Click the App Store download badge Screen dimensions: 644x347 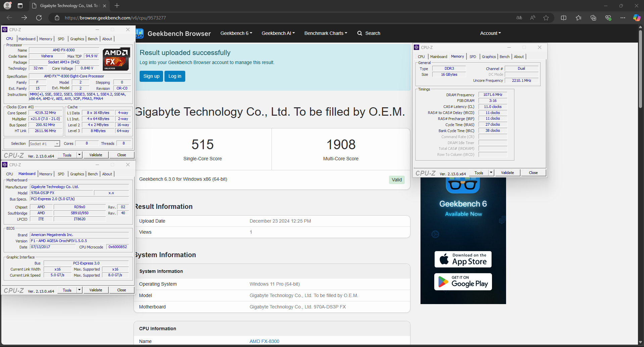pos(463,259)
